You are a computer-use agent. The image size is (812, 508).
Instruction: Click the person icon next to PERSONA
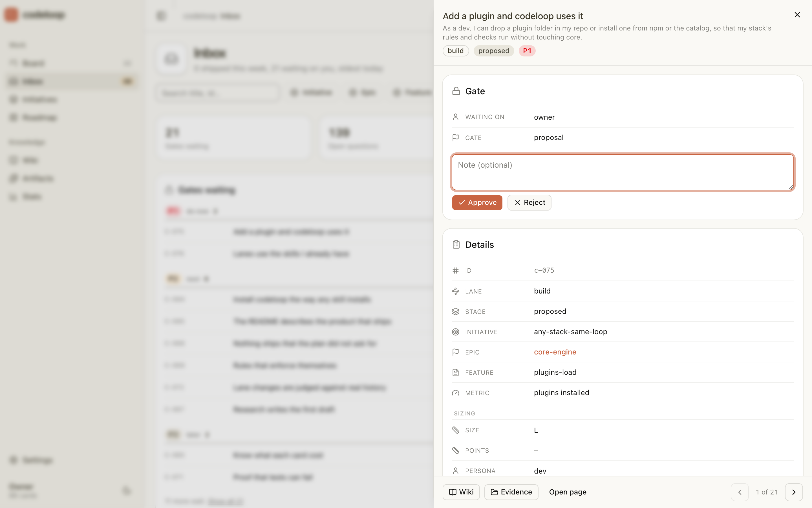click(456, 471)
